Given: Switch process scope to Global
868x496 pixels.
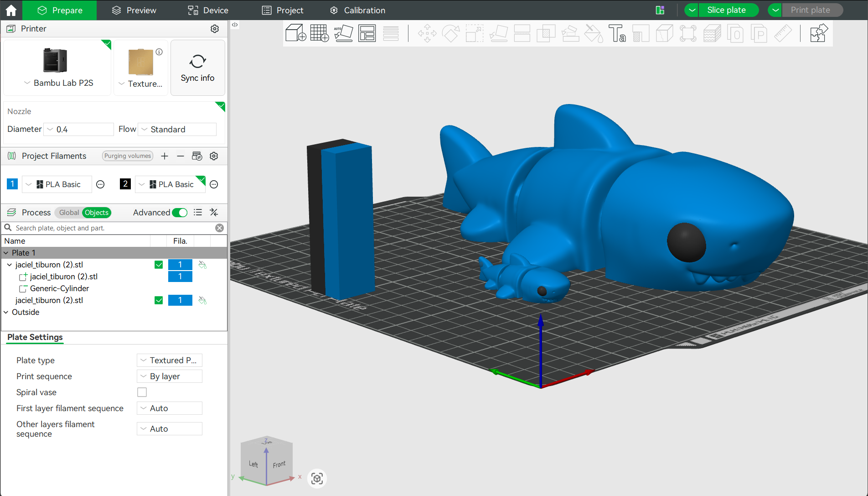Looking at the screenshot, I should point(69,213).
